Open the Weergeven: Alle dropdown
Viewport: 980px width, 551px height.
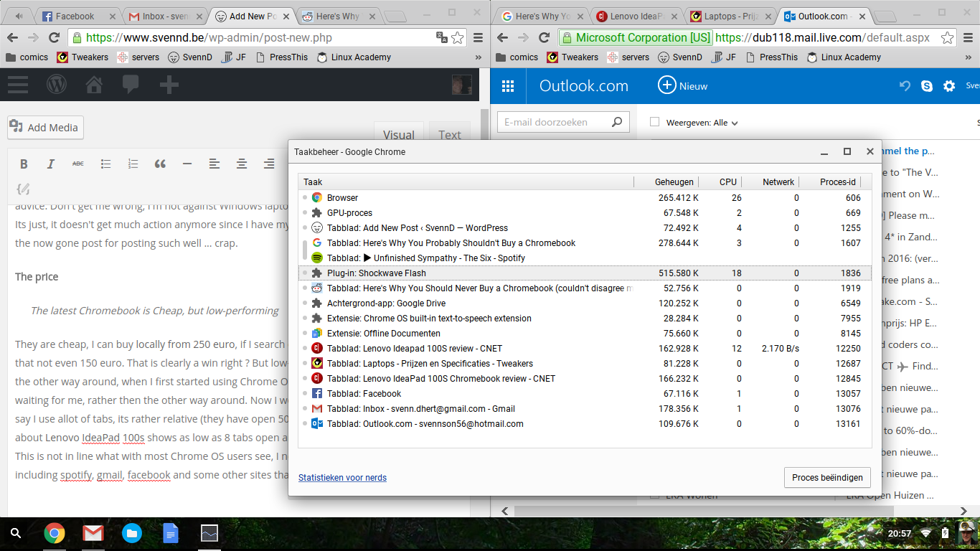[733, 122]
